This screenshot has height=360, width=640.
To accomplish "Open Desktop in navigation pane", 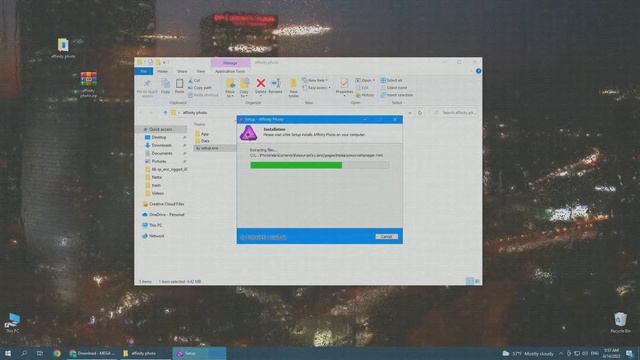I will (x=159, y=138).
